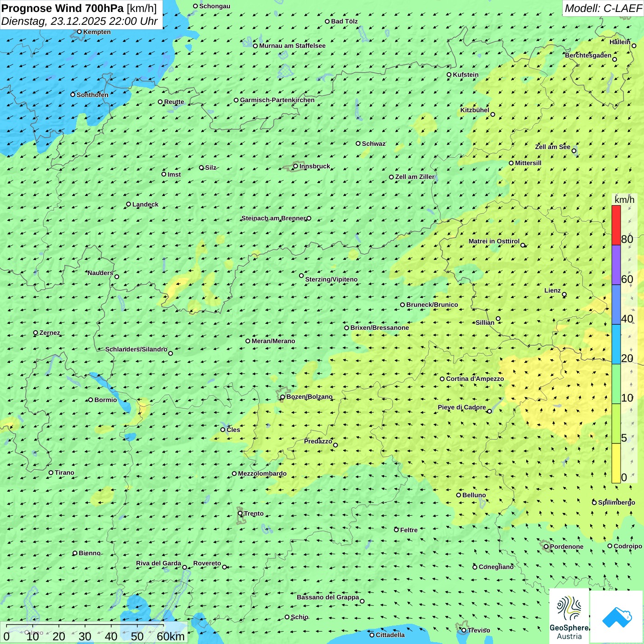
Task: Click the Zell am See place label
Action: 552,147
